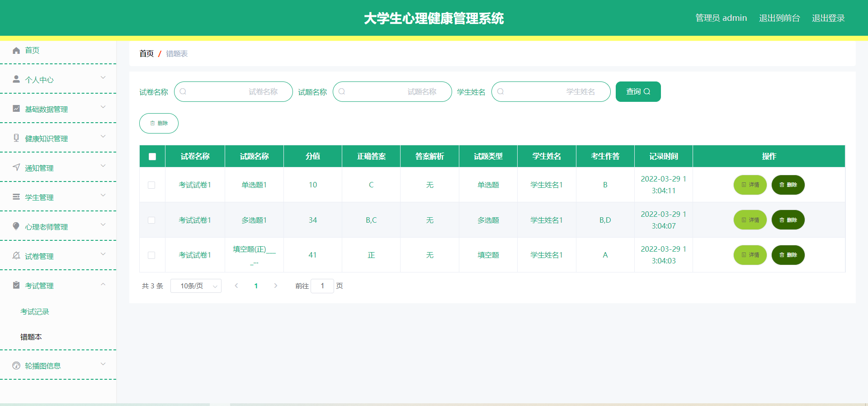Collapse the 考试管理 chevron
The image size is (868, 406).
(x=103, y=284)
